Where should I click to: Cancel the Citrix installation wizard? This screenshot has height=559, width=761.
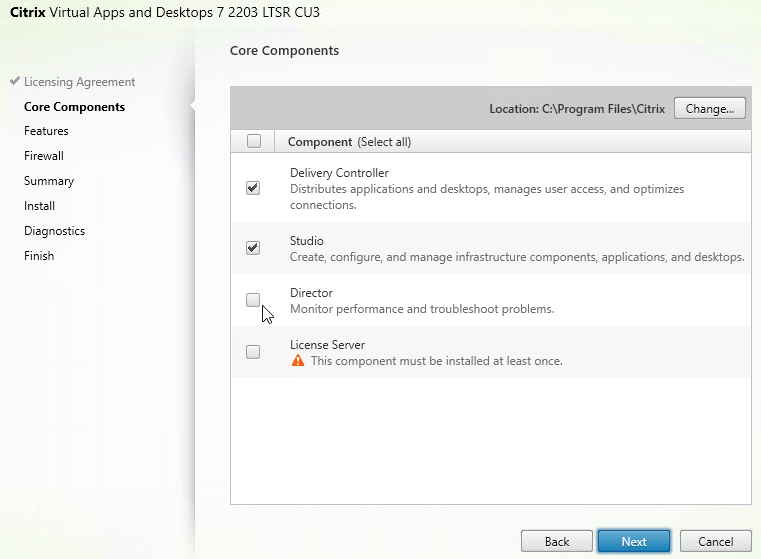point(715,542)
